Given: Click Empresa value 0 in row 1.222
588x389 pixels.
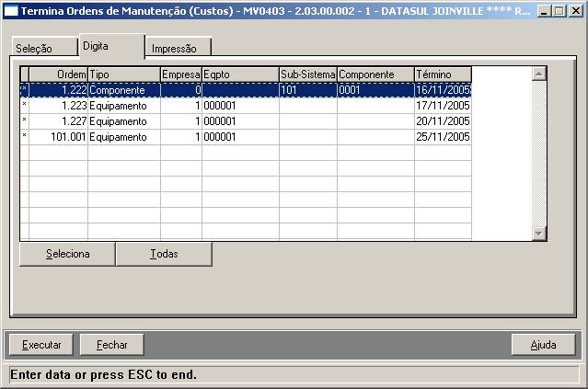Looking at the screenshot, I should tap(181, 90).
